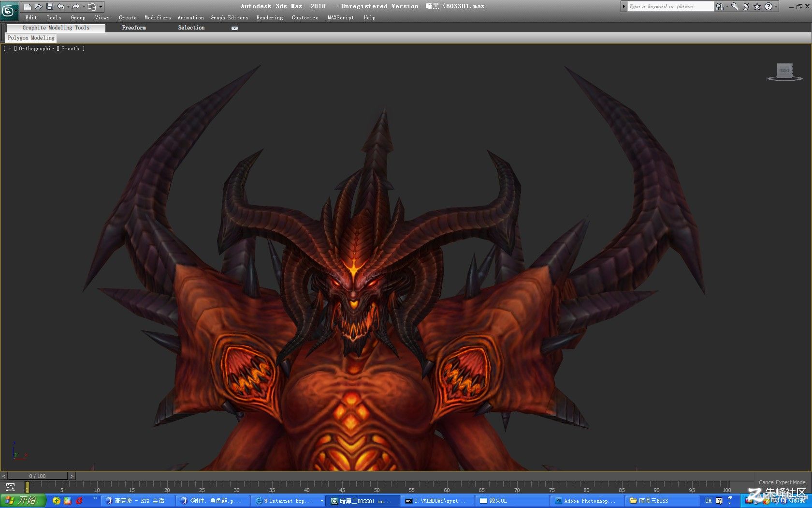
Task: Open the Group menu
Action: coord(78,17)
